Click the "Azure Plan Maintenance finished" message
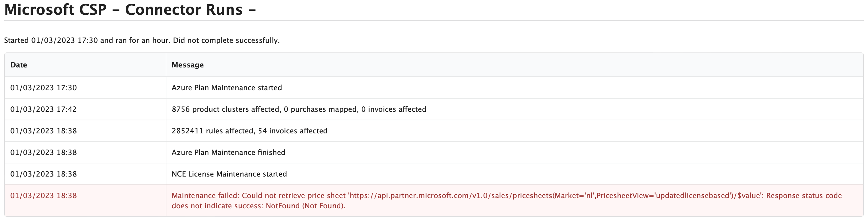868x220 pixels. 228,152
